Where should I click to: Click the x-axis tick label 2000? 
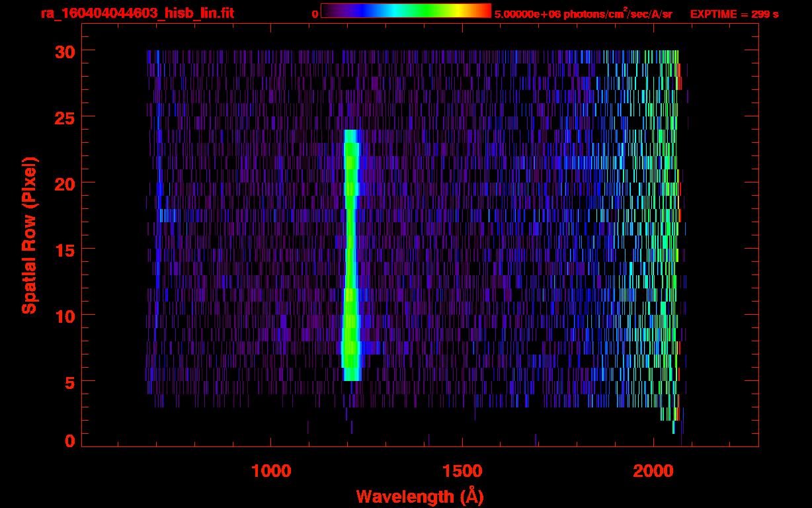click(x=653, y=471)
